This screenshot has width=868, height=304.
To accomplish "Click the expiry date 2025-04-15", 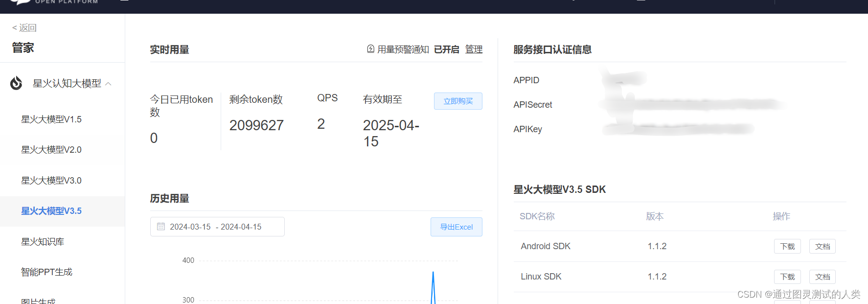I will click(391, 133).
